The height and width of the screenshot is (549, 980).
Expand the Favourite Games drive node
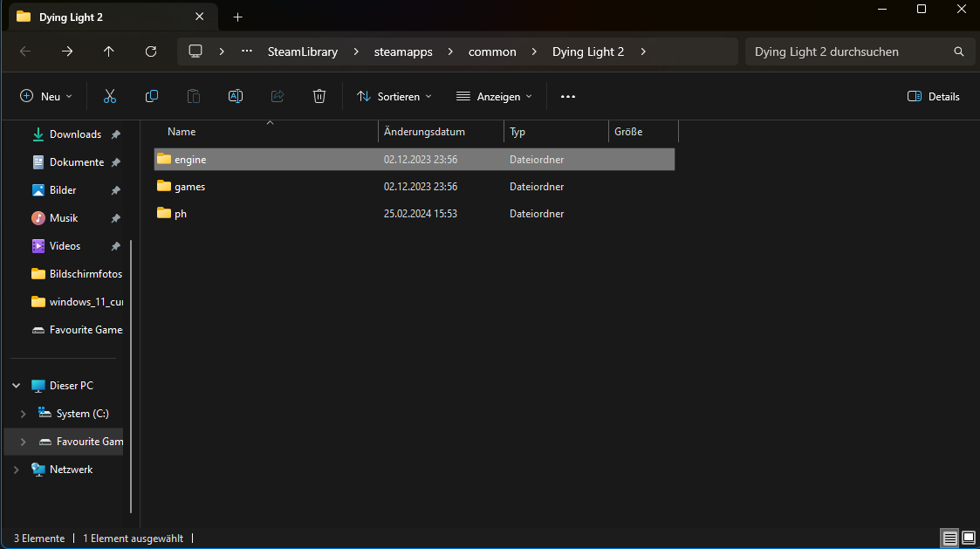click(x=23, y=442)
